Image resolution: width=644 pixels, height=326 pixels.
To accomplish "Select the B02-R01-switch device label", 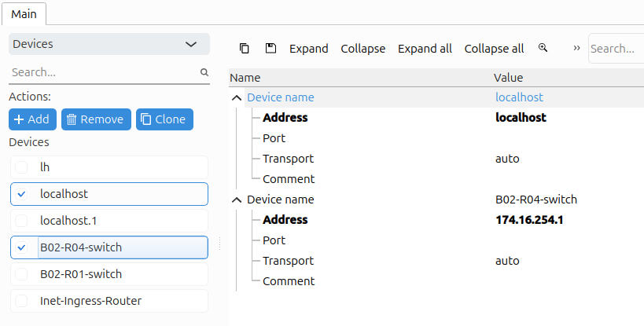I will 81,274.
